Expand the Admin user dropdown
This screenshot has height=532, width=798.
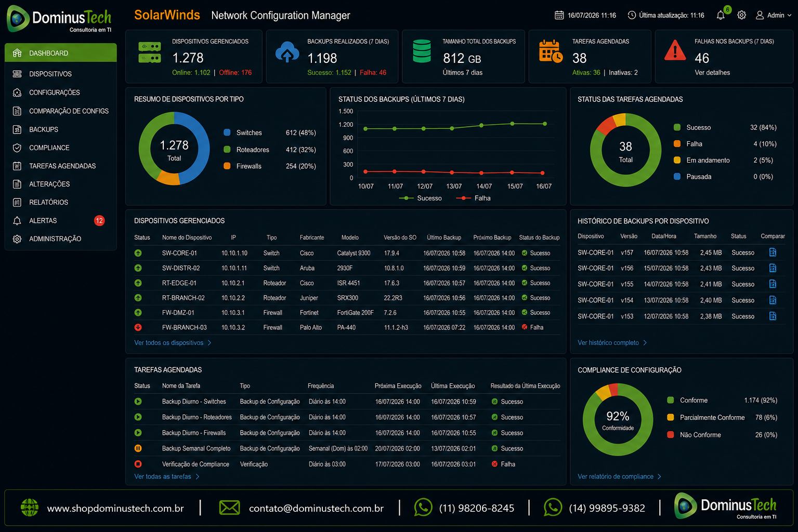coord(774,15)
